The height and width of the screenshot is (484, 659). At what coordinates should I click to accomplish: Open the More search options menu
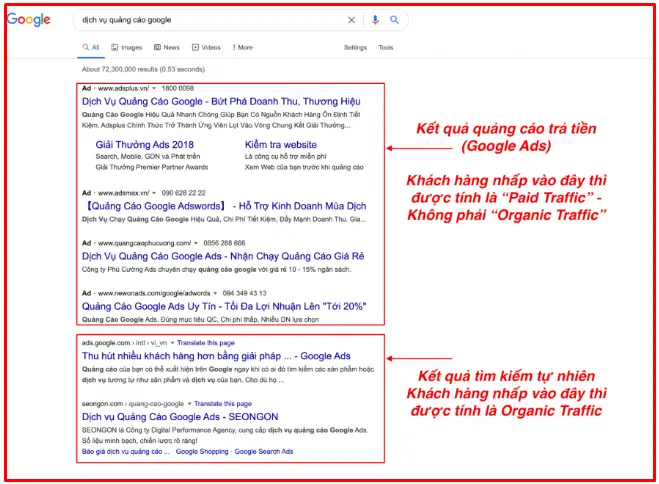tap(243, 47)
